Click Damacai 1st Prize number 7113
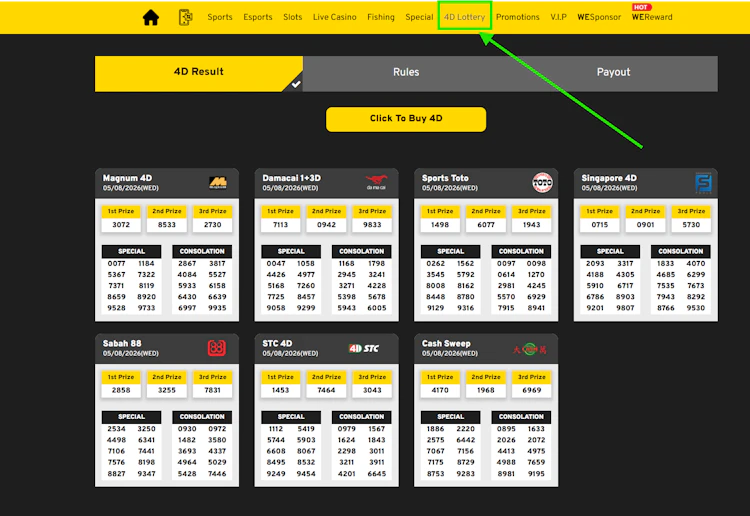The width and height of the screenshot is (750, 516). 280,225
